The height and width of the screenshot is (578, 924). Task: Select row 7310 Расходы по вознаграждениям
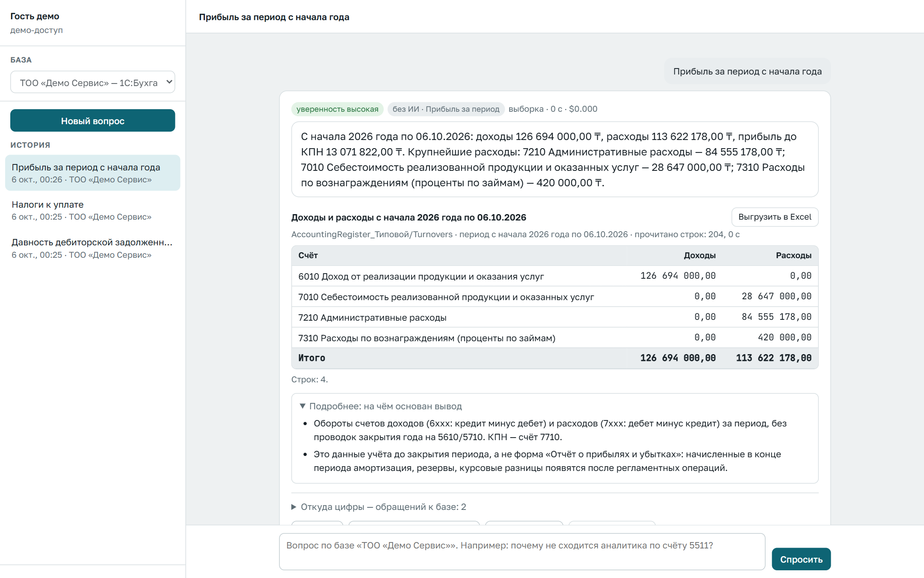[555, 338]
